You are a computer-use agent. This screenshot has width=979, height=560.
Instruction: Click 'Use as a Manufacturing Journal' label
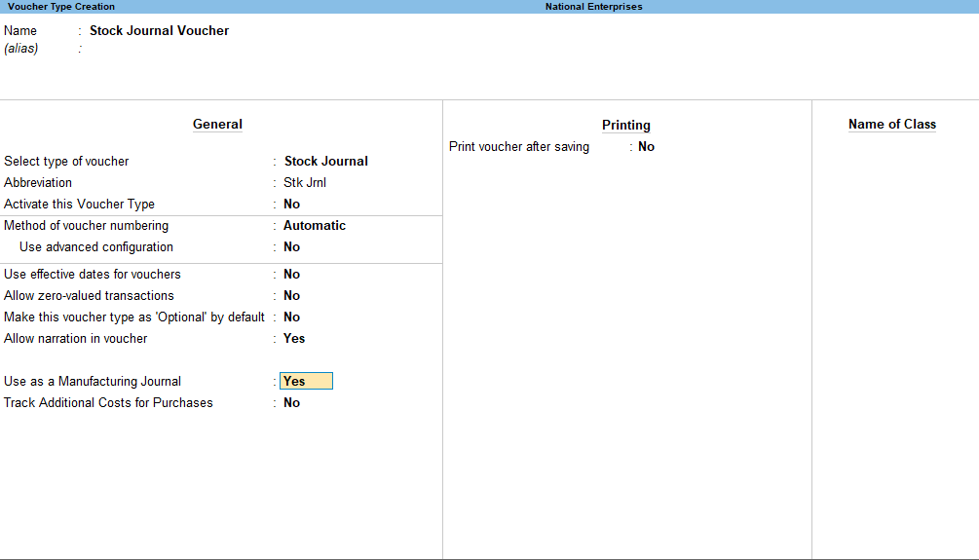coord(93,381)
